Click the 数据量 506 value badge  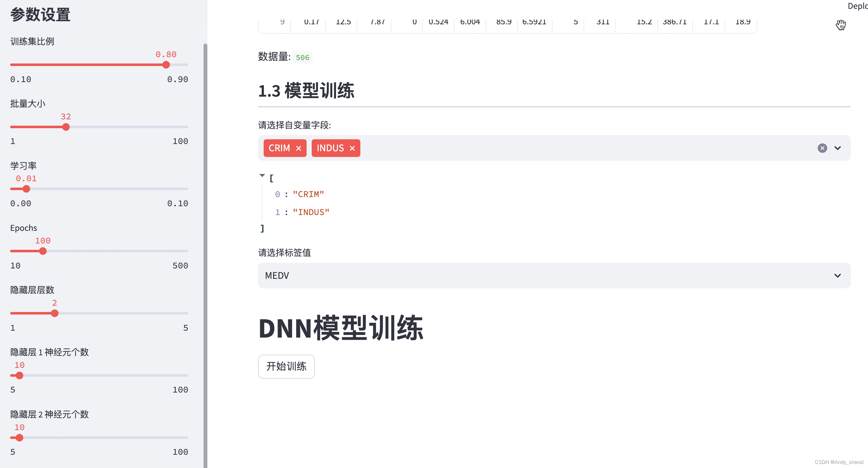point(302,57)
